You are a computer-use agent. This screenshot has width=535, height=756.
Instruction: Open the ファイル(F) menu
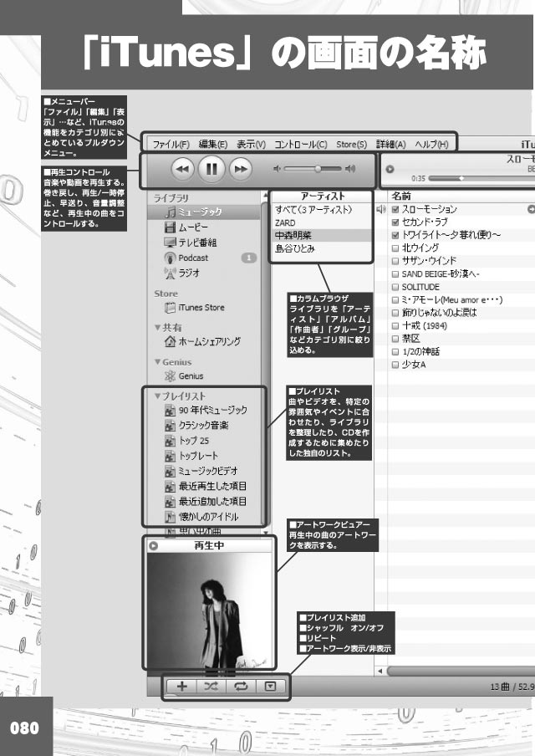[x=171, y=144]
